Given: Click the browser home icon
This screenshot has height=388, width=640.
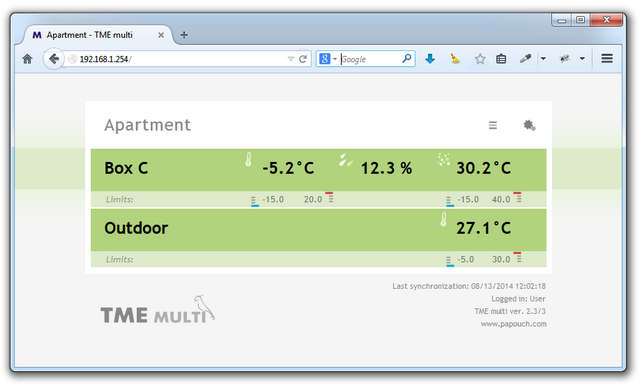Looking at the screenshot, I should point(27,59).
